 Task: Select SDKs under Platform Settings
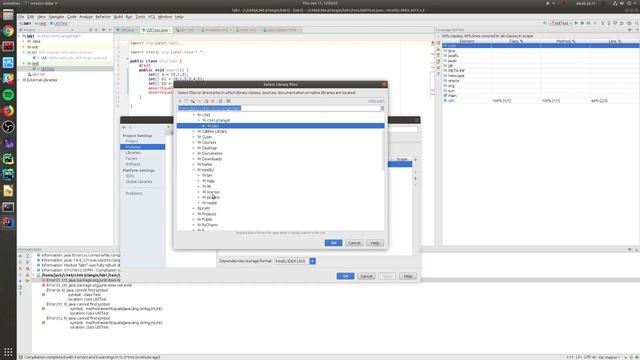pyautogui.click(x=130, y=176)
